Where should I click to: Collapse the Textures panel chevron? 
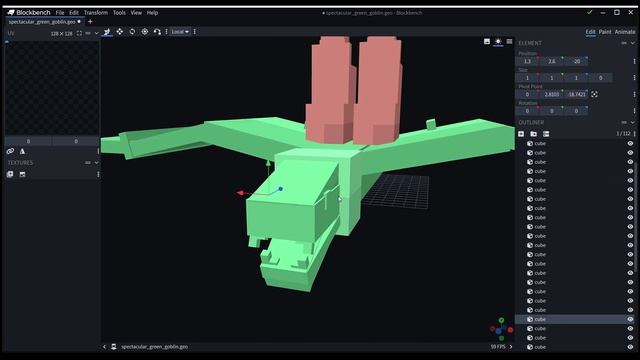pyautogui.click(x=96, y=162)
